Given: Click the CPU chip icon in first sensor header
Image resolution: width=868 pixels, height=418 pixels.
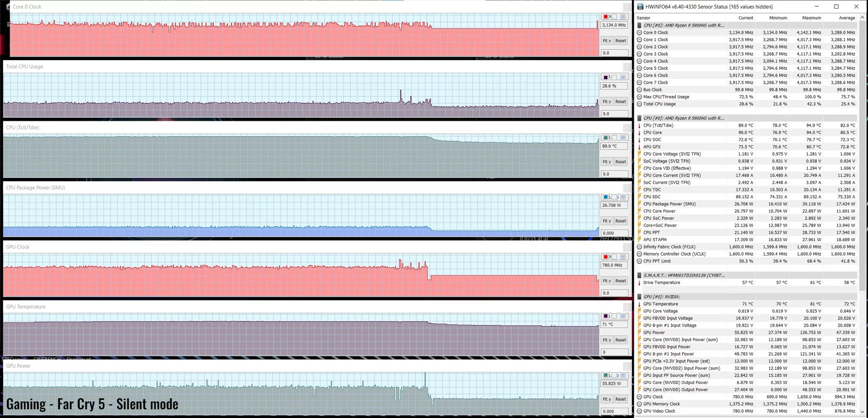Looking at the screenshot, I should [x=639, y=25].
